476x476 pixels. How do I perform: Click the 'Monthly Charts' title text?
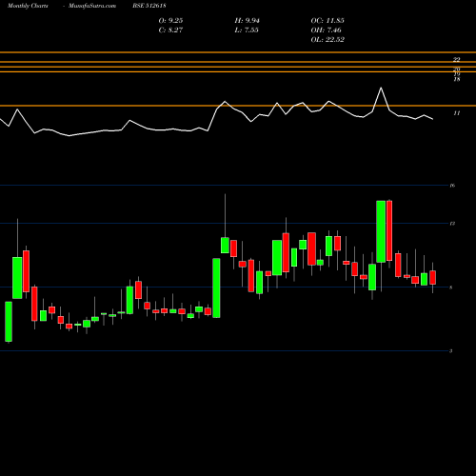[x=28, y=6]
